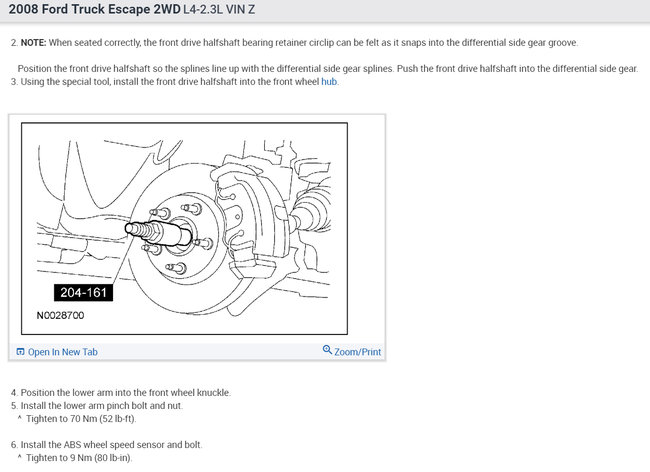Click the step 3 special tool instruction
The width and height of the screenshot is (650, 472).
[175, 82]
